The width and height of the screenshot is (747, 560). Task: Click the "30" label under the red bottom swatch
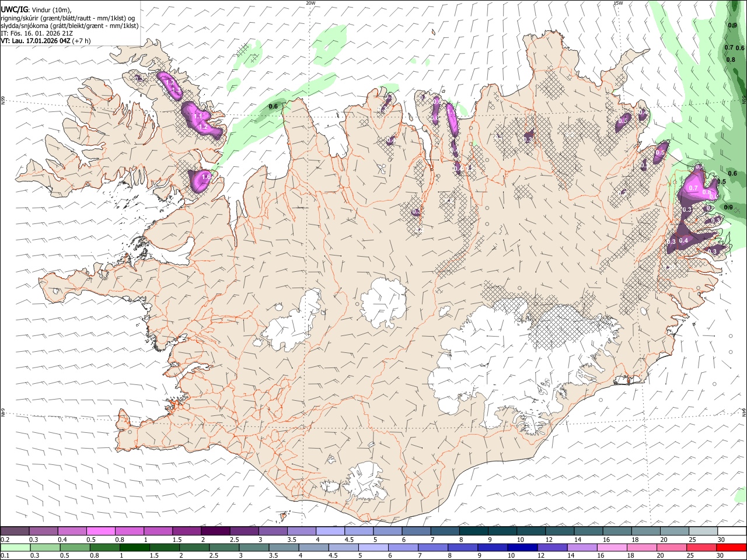coord(721,556)
